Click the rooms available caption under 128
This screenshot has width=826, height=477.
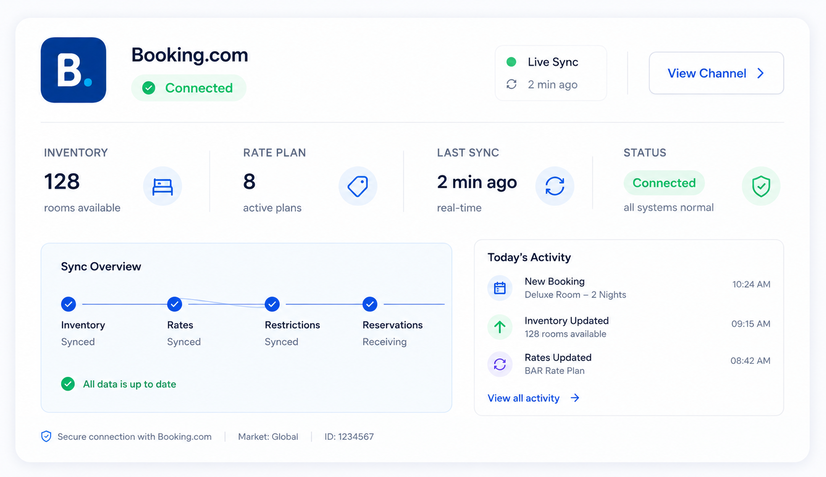[x=82, y=208]
